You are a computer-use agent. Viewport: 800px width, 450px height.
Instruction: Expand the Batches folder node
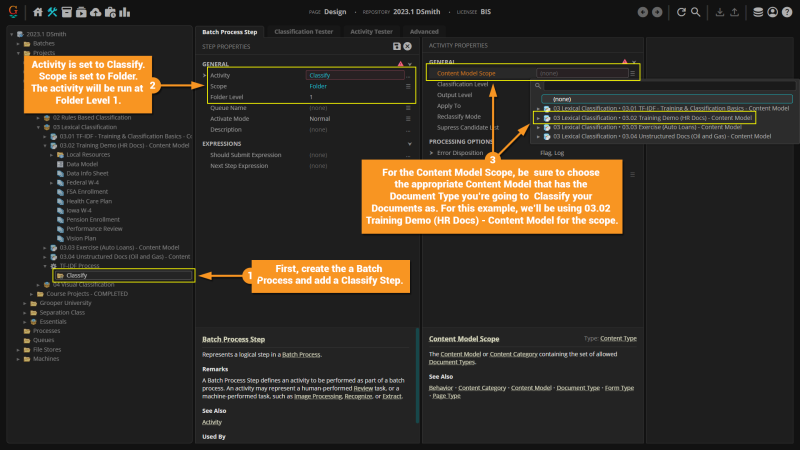(x=18, y=44)
